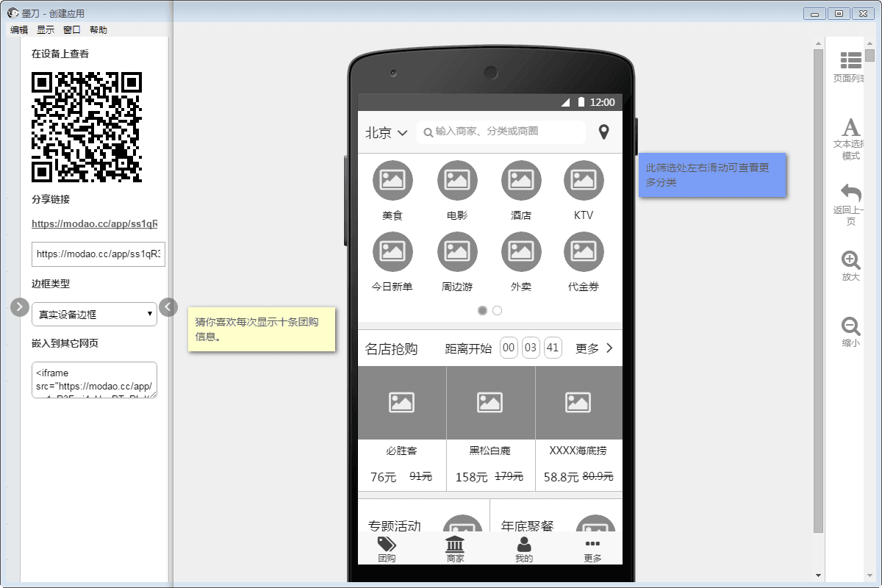The image size is (882, 588).
Task: Zoom in with the magnifier plus icon
Action: (x=850, y=260)
